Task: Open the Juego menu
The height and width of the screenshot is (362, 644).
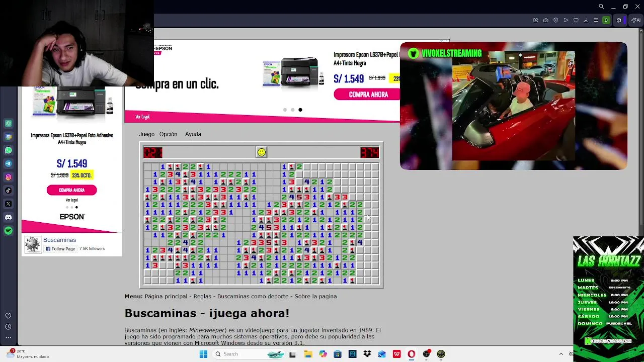Action: click(x=147, y=134)
